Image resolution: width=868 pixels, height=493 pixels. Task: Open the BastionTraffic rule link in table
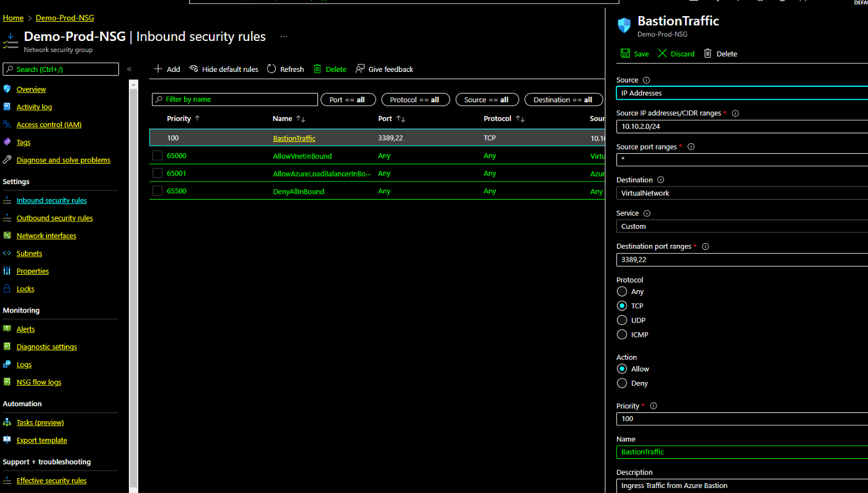(294, 138)
